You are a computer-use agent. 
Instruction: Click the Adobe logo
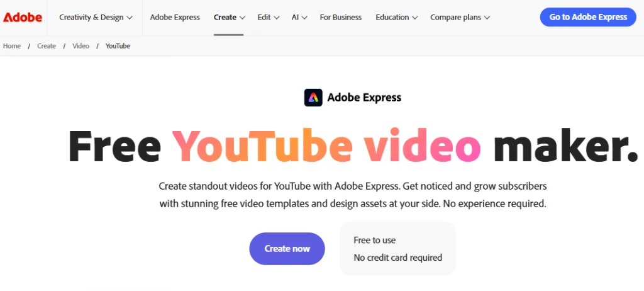[23, 17]
